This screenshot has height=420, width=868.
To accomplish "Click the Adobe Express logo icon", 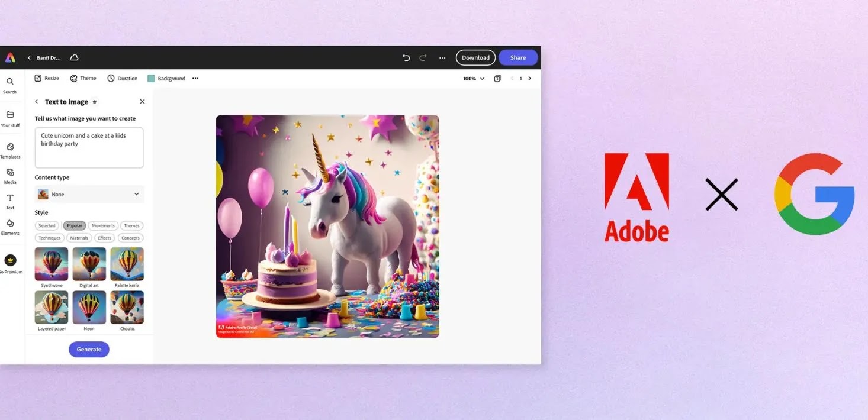I will 10,58.
